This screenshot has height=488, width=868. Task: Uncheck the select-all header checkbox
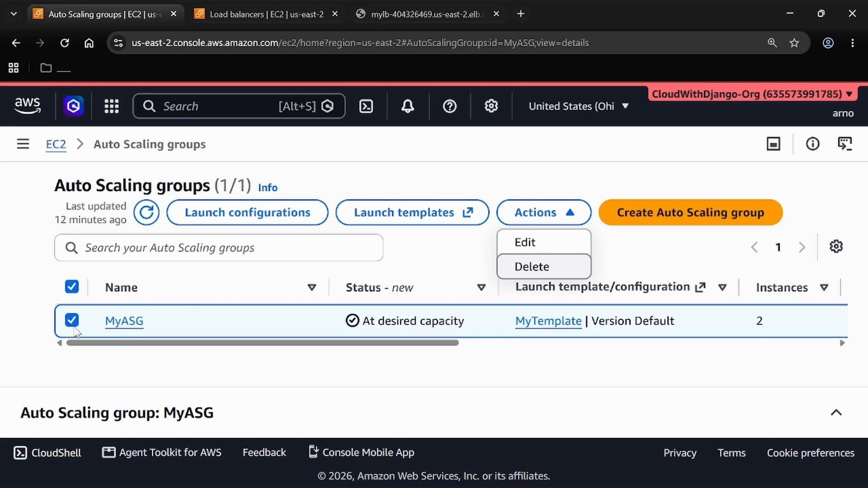(x=72, y=286)
